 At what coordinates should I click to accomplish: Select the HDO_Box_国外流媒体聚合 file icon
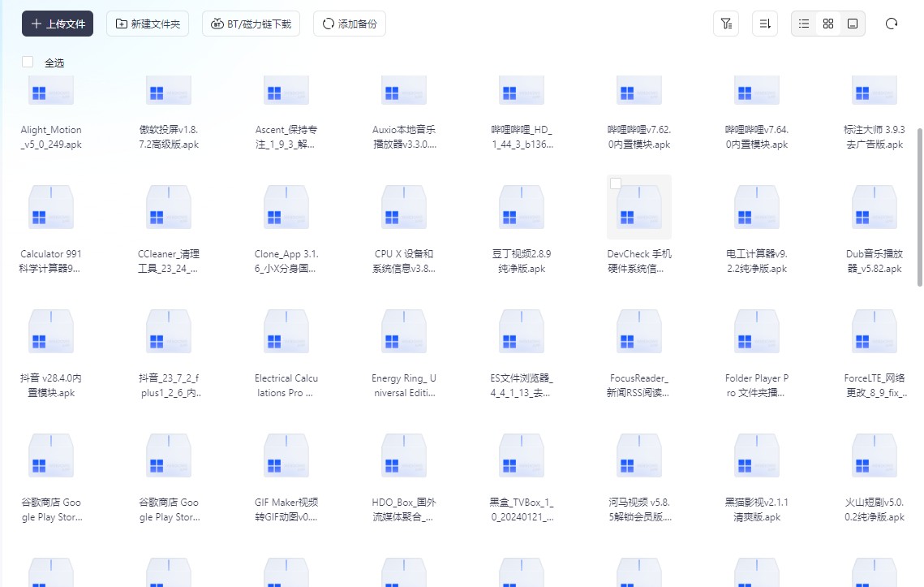(404, 456)
